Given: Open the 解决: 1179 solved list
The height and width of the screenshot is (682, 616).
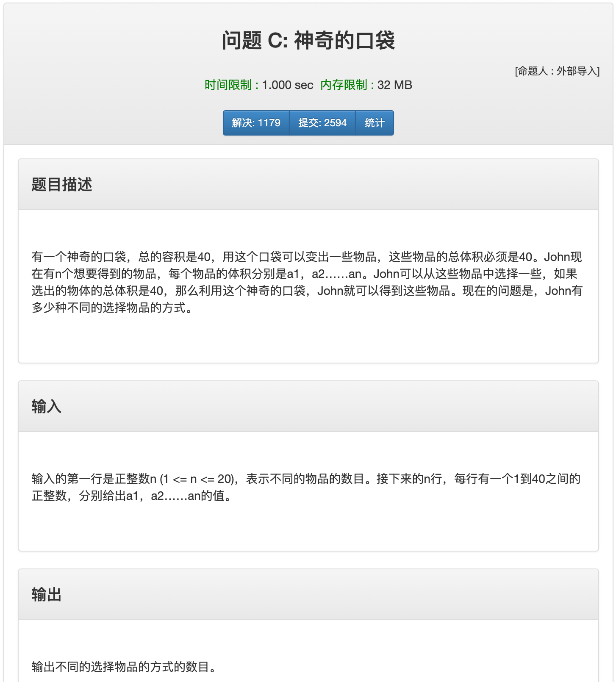Looking at the screenshot, I should [x=256, y=123].
